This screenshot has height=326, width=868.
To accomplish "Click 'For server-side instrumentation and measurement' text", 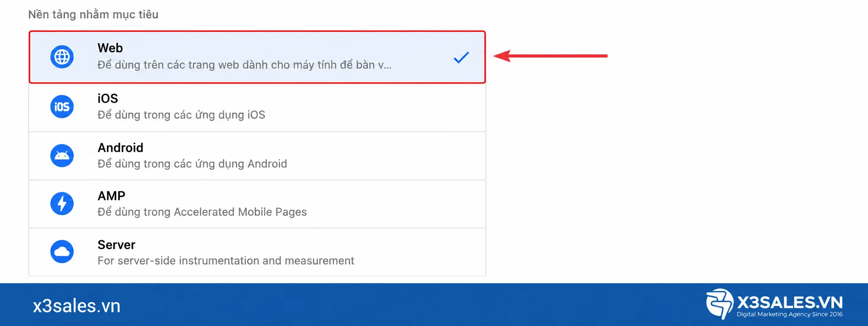I will pyautogui.click(x=226, y=261).
